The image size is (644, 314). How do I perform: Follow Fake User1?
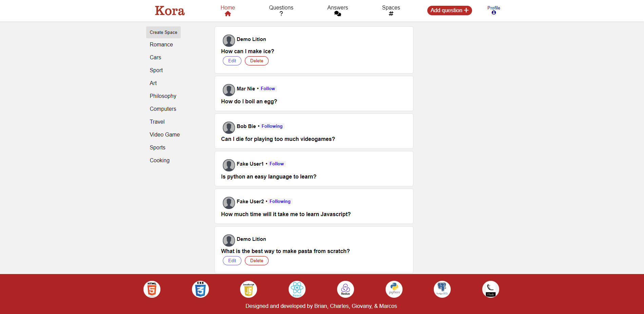[276, 164]
